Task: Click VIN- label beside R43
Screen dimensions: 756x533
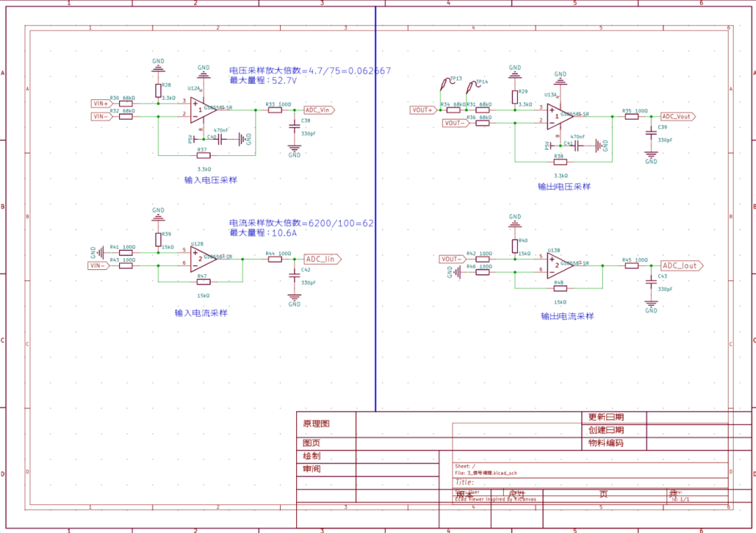Action: 99,266
